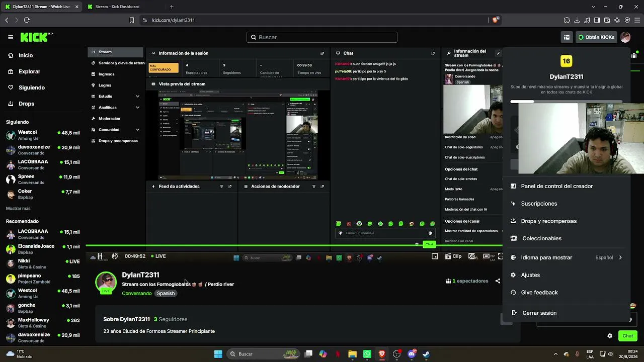Viewport: 644px width, 362px height.
Task: Click the green Chat button at the bottom right
Action: (627, 336)
